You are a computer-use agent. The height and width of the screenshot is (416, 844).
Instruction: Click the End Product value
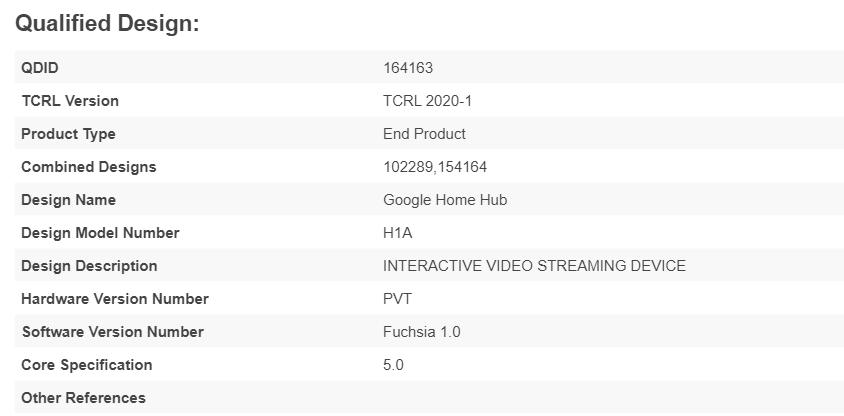click(424, 134)
